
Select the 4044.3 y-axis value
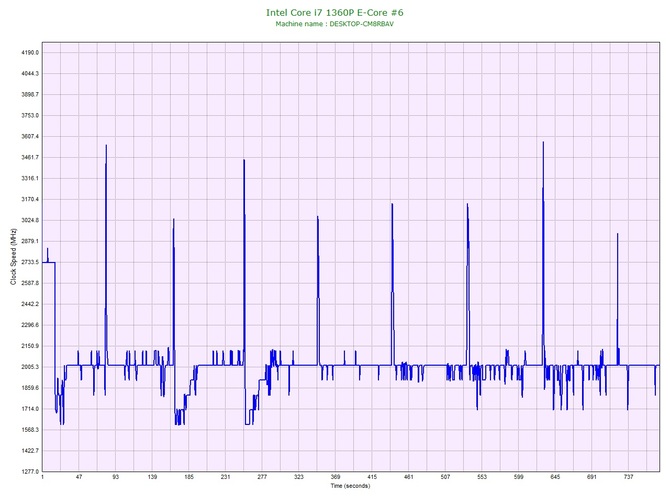click(30, 74)
